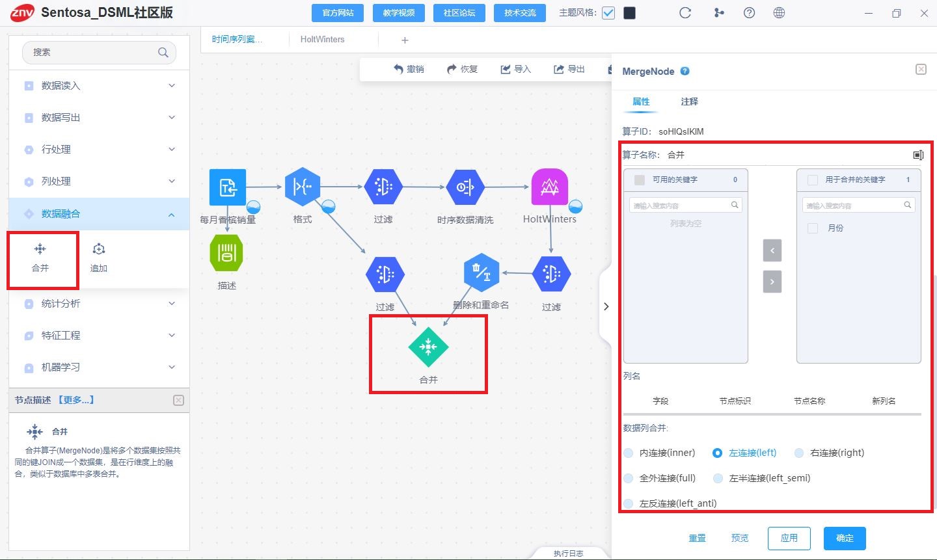Click 导出 export in canvas toolbar

pos(569,69)
